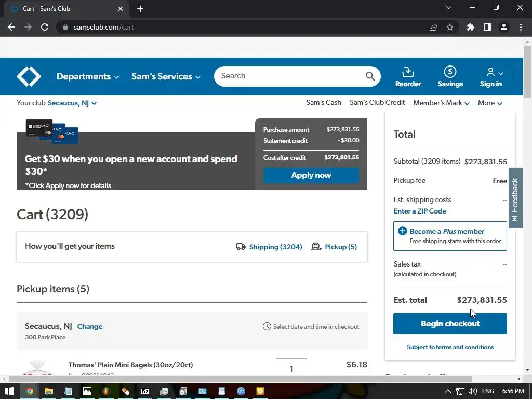Open tab search chevron

click(448, 7)
